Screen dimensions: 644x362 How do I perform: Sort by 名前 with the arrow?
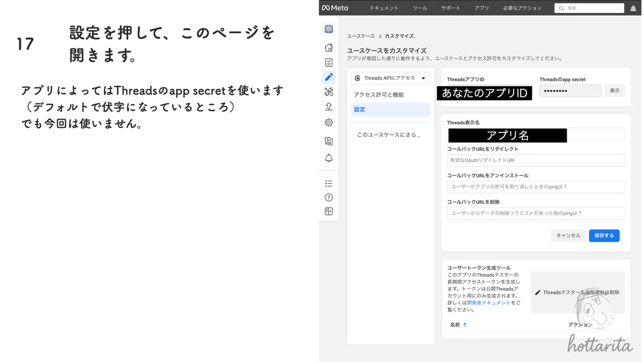click(x=465, y=324)
